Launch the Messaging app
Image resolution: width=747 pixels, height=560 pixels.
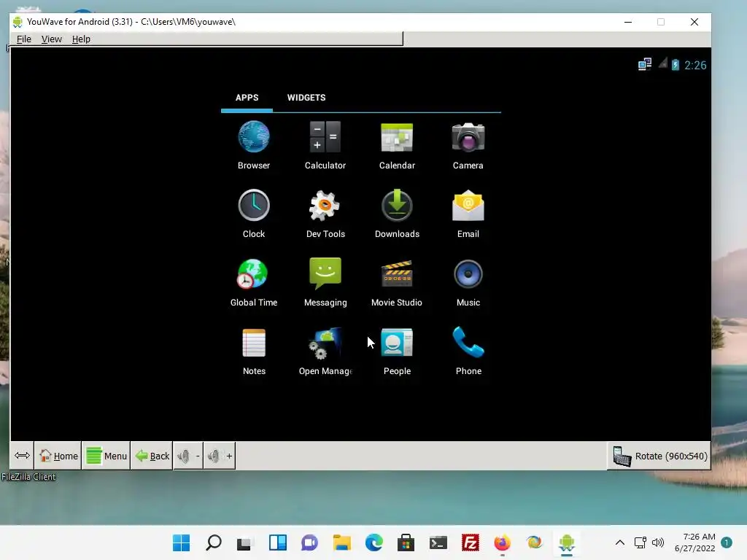point(325,282)
